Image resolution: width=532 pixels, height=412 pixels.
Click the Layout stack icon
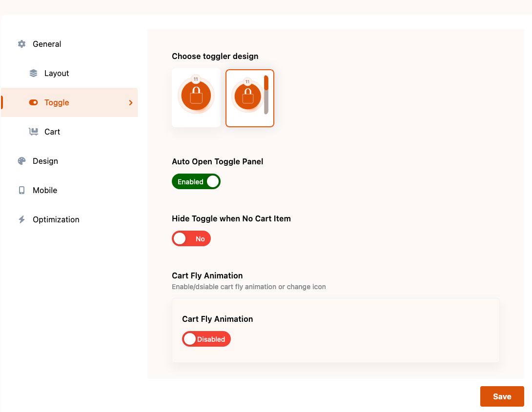tap(33, 73)
